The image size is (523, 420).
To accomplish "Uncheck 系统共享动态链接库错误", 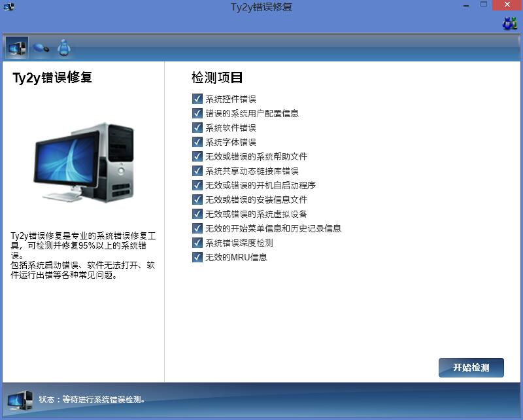I will [x=197, y=171].
